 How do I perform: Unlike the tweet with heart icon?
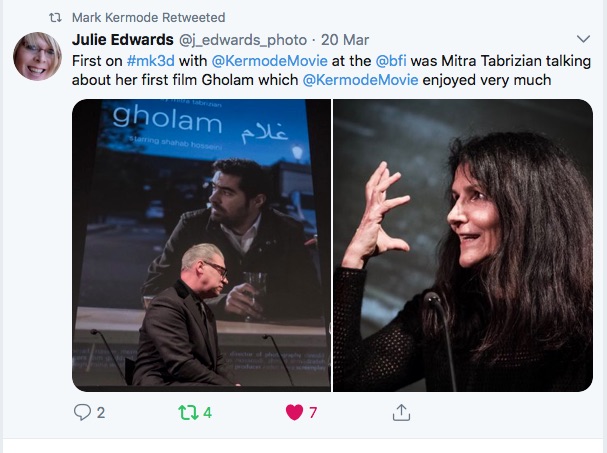pyautogui.click(x=294, y=412)
